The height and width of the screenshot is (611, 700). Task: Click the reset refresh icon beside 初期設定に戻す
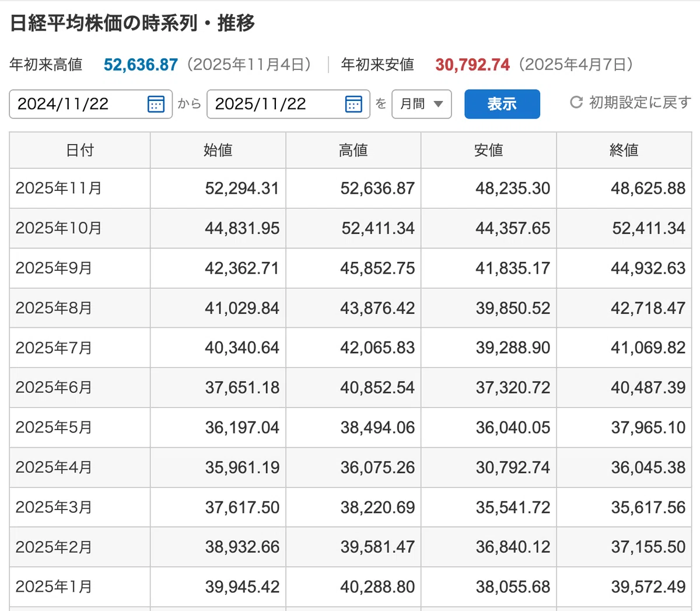576,103
